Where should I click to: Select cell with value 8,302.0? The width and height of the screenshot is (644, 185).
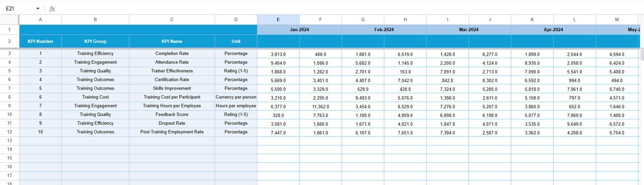tap(490, 80)
